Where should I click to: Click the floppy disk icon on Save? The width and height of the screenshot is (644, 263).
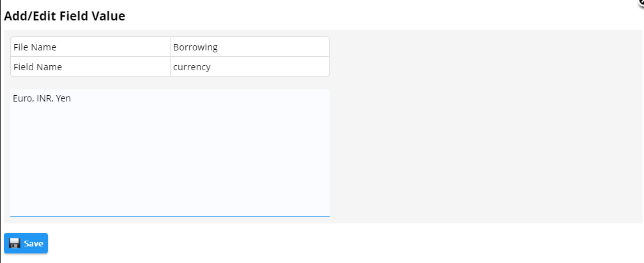(14, 243)
